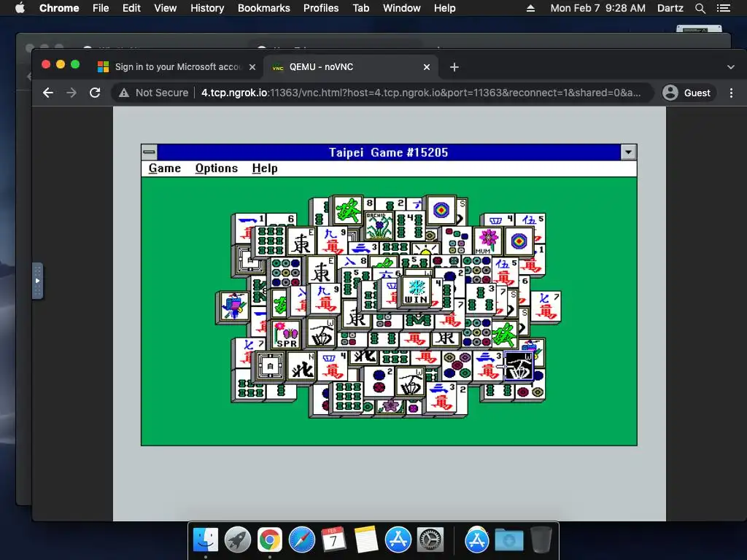
Task: Open Trash in the Dock
Action: (541, 540)
